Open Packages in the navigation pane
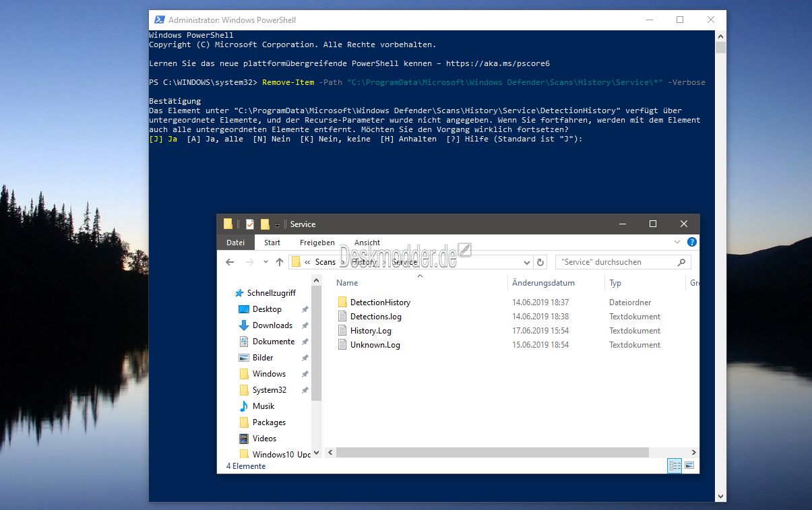 tap(269, 422)
